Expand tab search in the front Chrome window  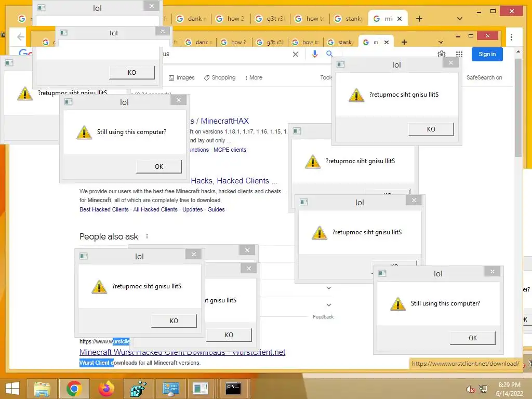[441, 43]
